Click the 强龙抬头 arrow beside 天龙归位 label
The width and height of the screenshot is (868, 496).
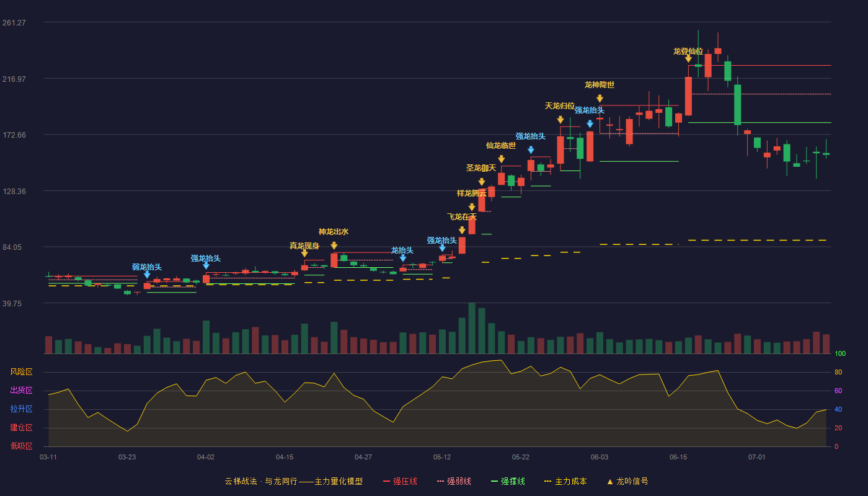click(x=590, y=124)
